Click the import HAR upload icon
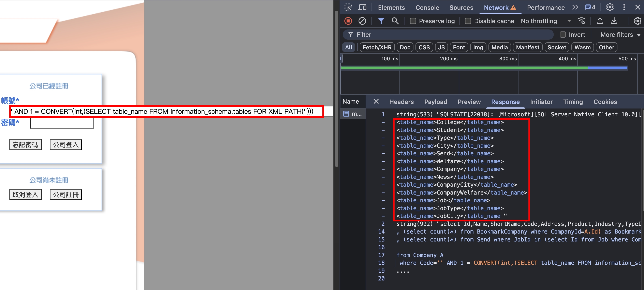 (600, 21)
